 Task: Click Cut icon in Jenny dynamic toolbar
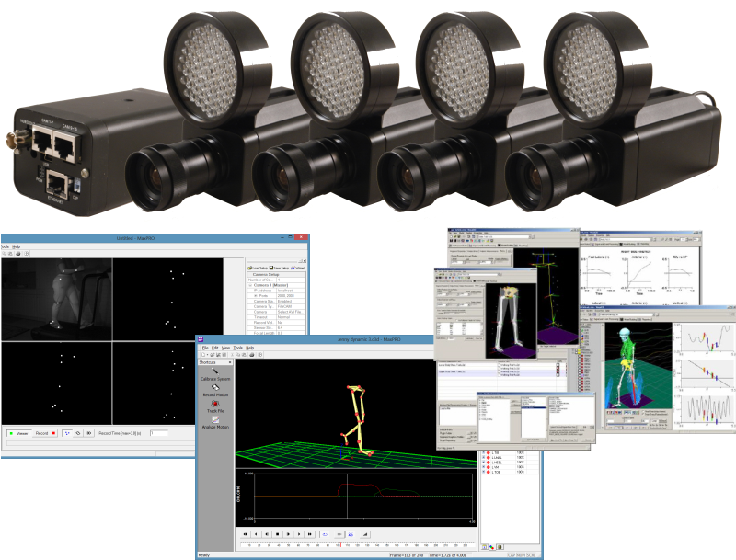(233, 355)
